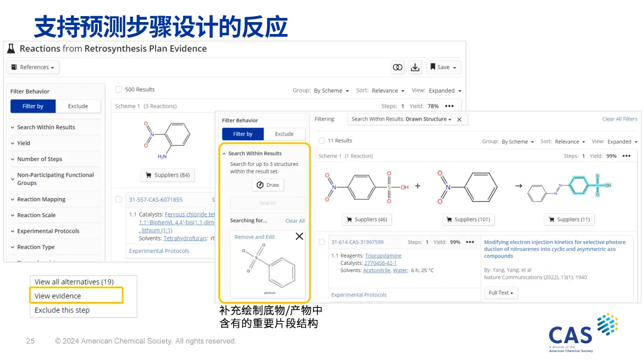644x364 pixels.
Task: Open Group By Scheme dropdown for 11 results
Action: tap(518, 142)
